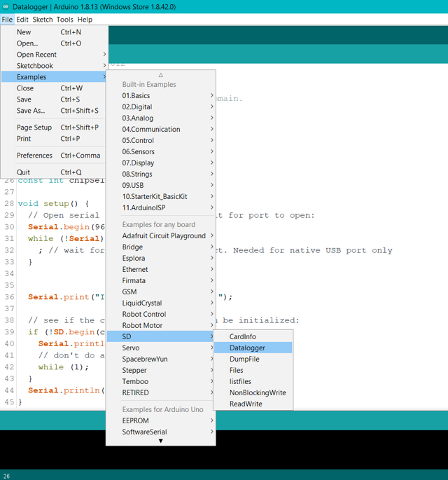This screenshot has width=448, height=480.
Task: Expand 08.Strings examples
Action: [x=161, y=174]
